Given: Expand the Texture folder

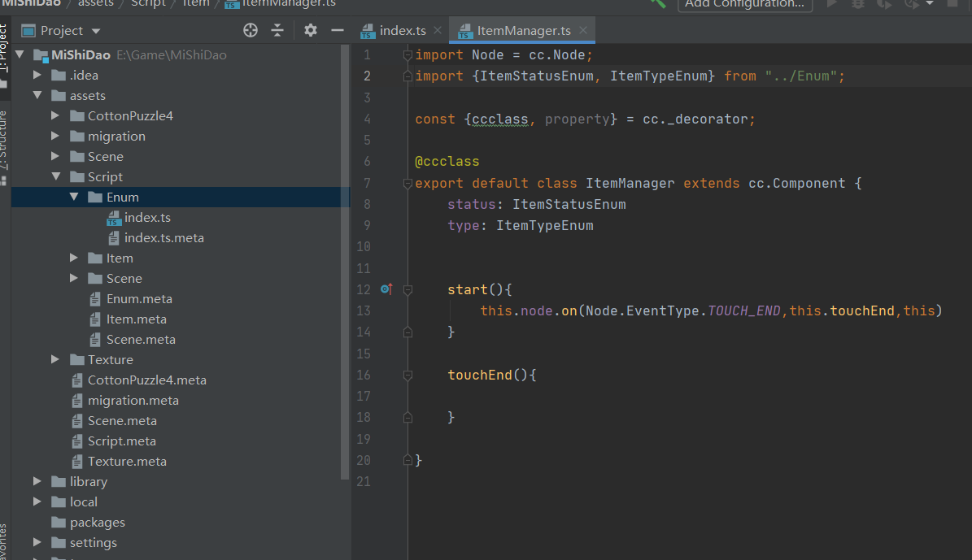Looking at the screenshot, I should [55, 360].
